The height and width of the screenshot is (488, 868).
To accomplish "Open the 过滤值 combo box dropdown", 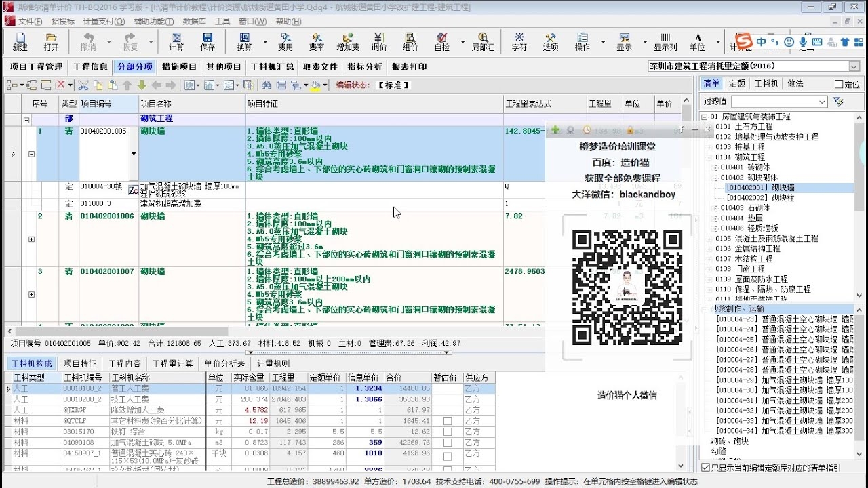I will pyautogui.click(x=822, y=102).
